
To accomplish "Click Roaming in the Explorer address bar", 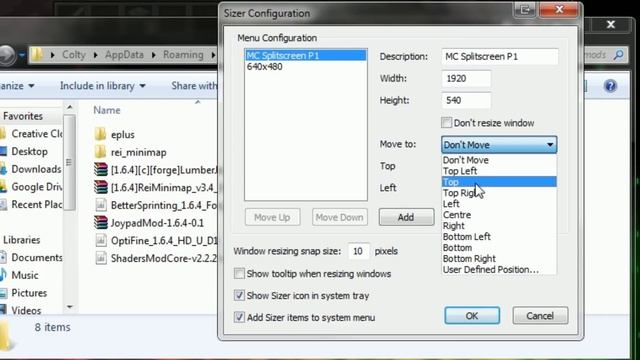I will (x=183, y=55).
